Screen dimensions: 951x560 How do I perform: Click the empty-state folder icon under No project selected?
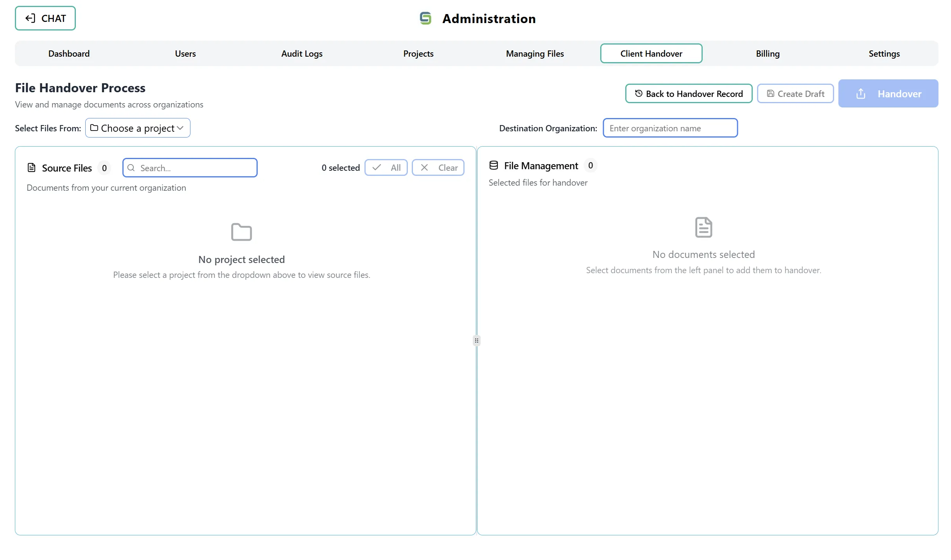[241, 231]
